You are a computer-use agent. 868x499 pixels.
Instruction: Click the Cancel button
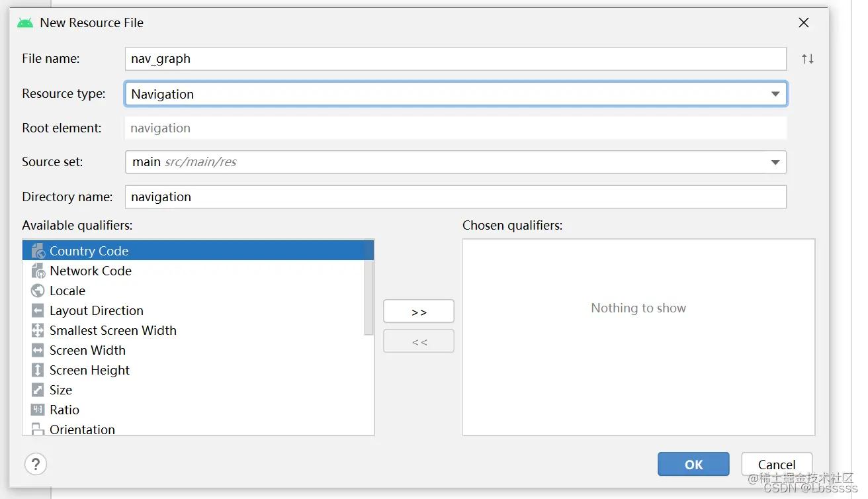pos(777,464)
